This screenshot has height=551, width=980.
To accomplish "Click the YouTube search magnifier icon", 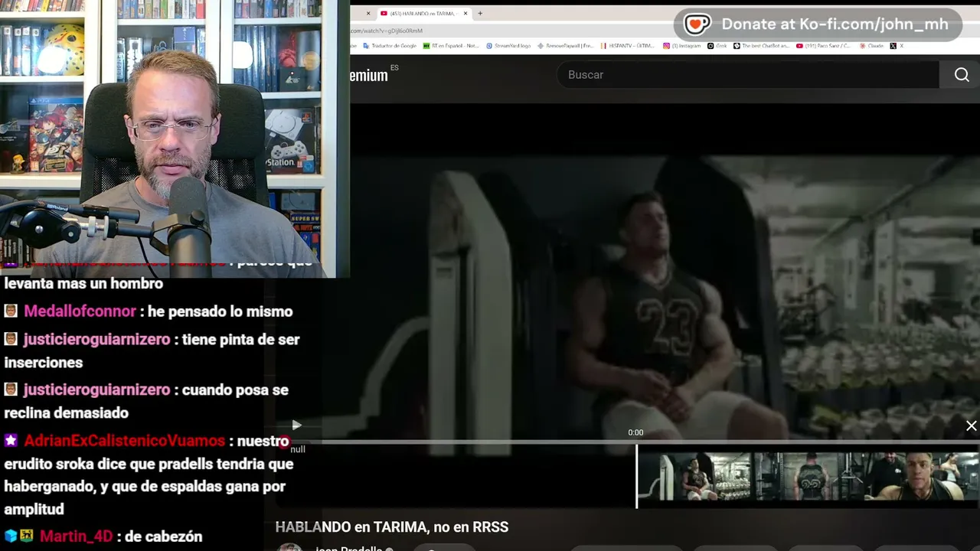I will tap(962, 74).
